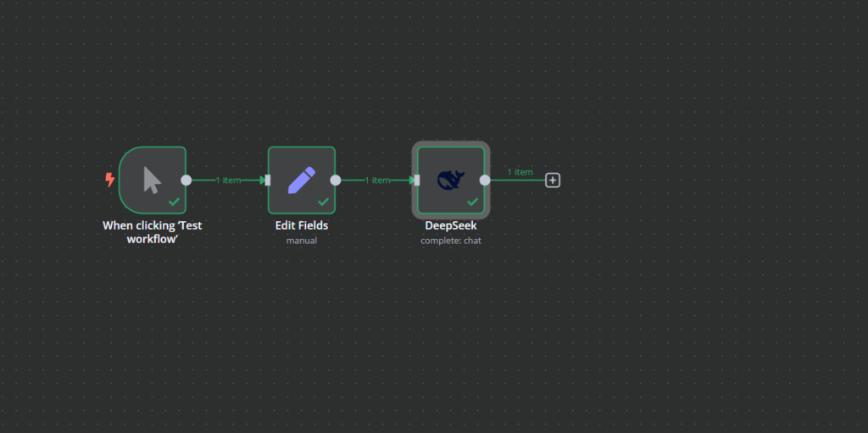Click the green checkmark on DeepSeek node
This screenshot has height=433, width=868.
tap(472, 203)
